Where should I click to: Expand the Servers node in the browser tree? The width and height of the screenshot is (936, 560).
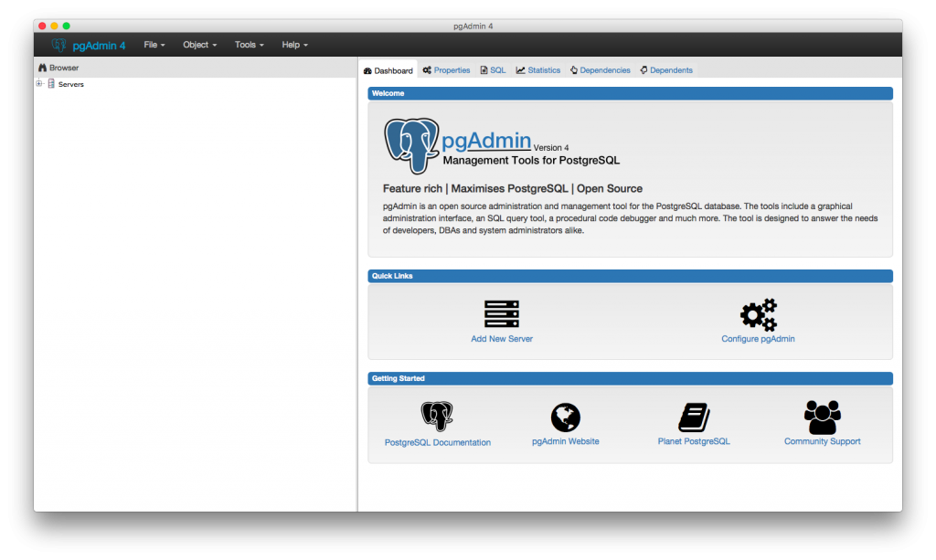click(x=37, y=83)
